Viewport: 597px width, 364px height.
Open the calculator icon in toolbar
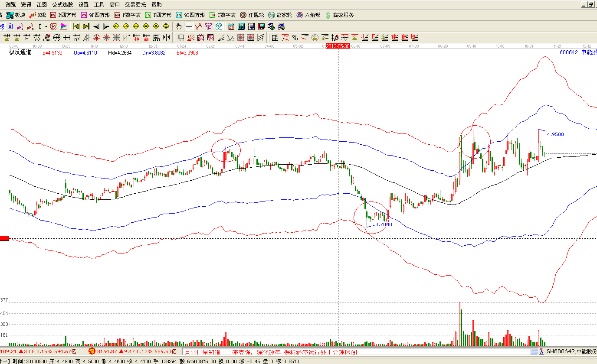(x=242, y=26)
